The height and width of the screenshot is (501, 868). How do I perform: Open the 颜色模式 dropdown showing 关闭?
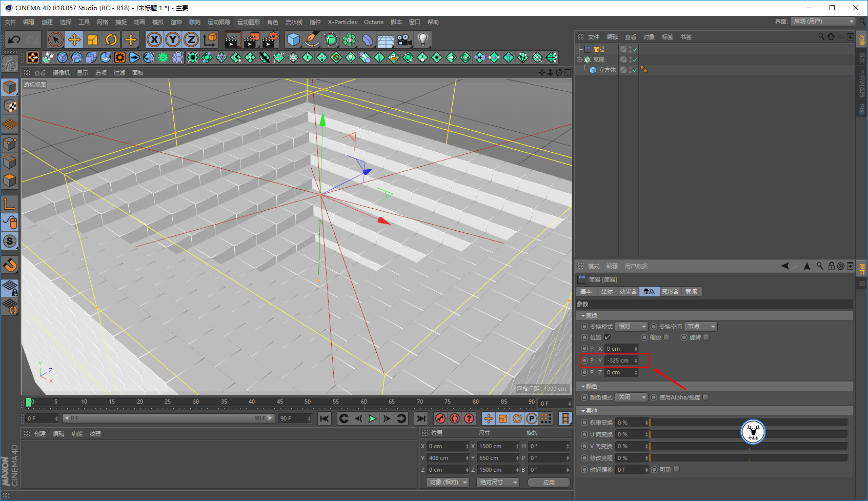[x=632, y=397]
